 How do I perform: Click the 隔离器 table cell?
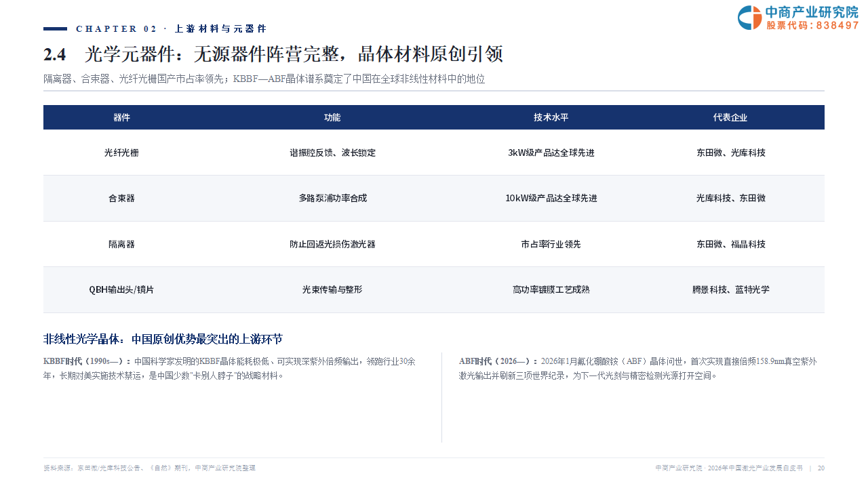121,244
